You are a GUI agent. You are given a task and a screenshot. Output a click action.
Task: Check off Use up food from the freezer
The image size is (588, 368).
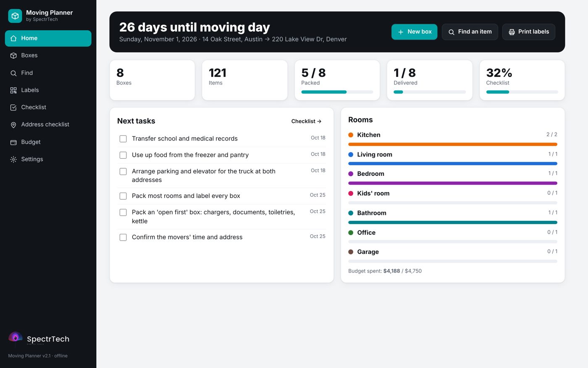pyautogui.click(x=123, y=155)
